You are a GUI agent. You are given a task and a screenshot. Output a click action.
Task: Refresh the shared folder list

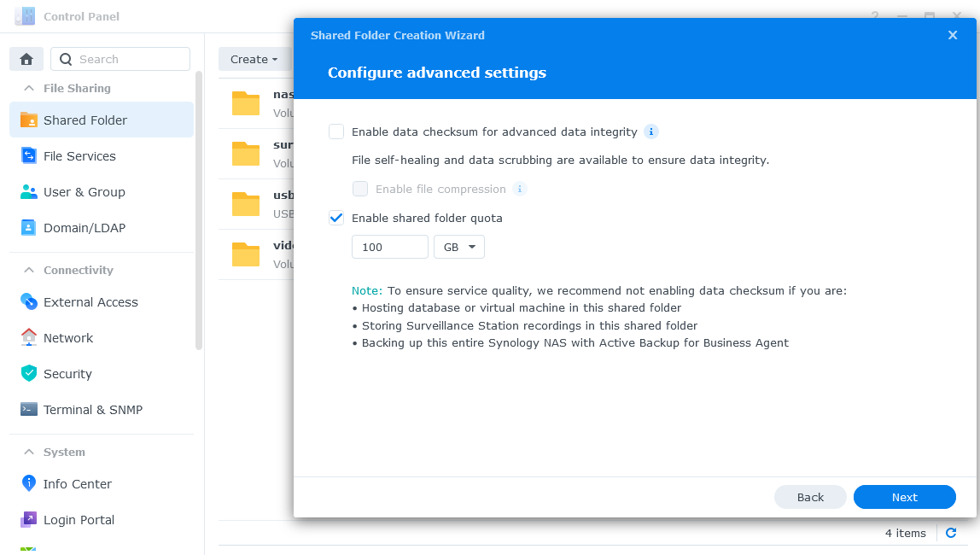tap(951, 533)
